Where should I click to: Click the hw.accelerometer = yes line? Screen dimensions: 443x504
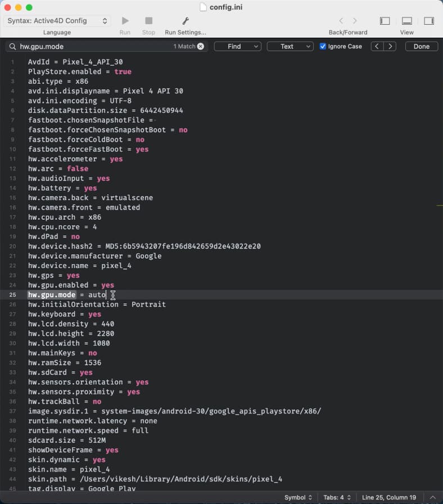(x=75, y=159)
